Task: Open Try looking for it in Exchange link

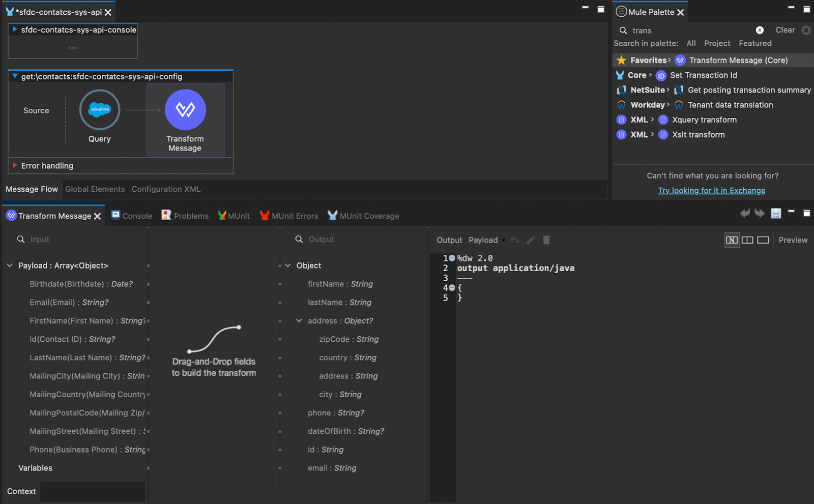Action: [x=711, y=191]
